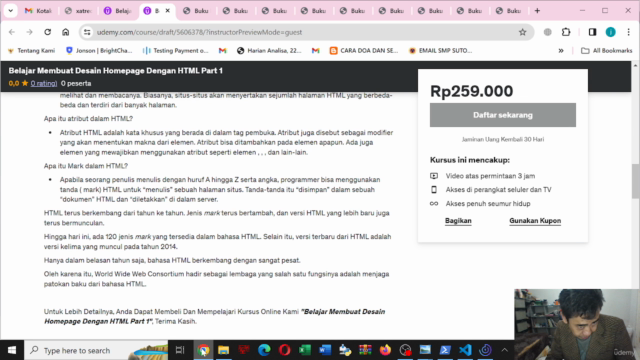Open the Testing Payment bookmark

[176, 51]
